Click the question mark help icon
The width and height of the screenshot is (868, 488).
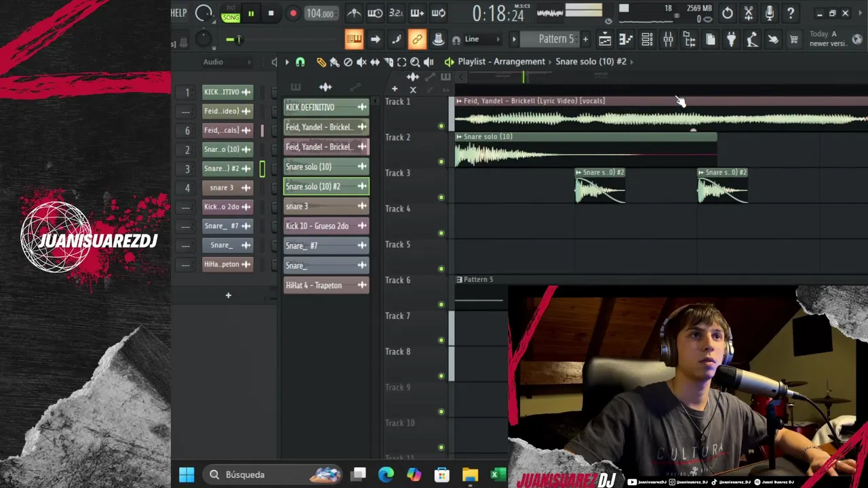click(791, 13)
